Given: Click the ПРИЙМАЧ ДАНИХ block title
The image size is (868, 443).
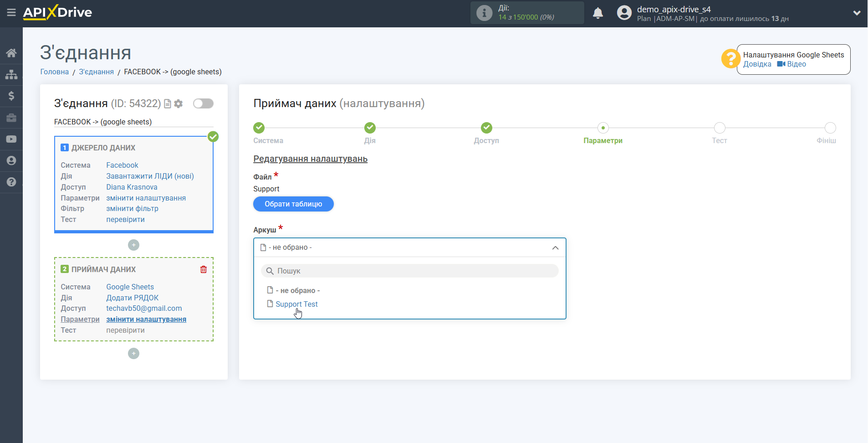Looking at the screenshot, I should [103, 270].
